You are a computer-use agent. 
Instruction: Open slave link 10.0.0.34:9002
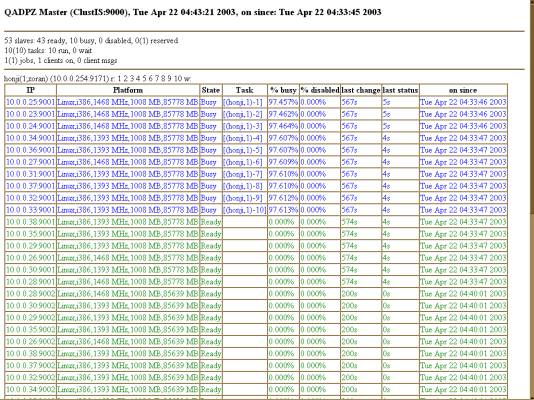[x=30, y=389]
